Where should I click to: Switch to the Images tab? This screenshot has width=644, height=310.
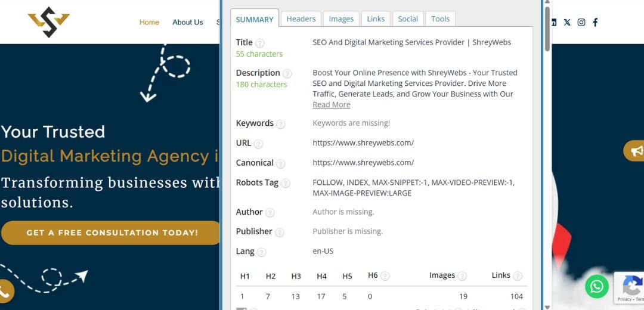pos(341,19)
